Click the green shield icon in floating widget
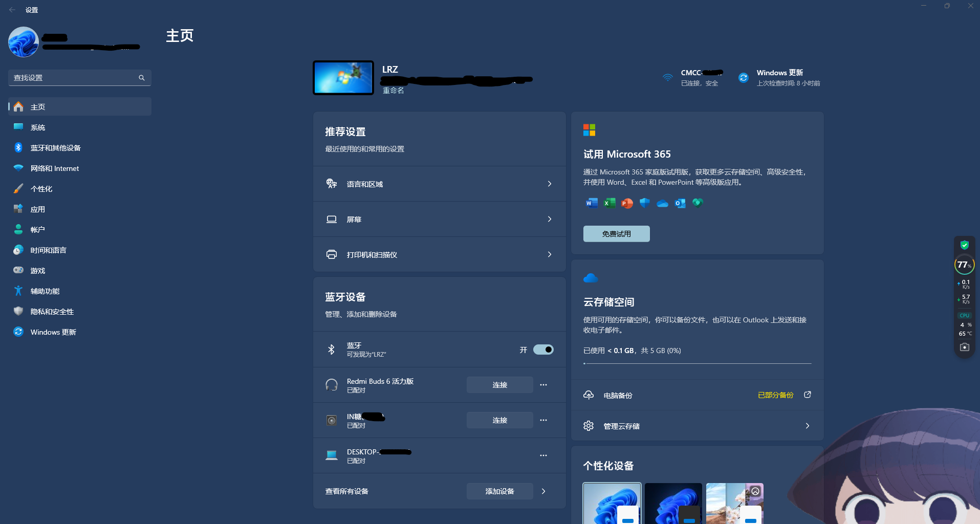 click(964, 245)
